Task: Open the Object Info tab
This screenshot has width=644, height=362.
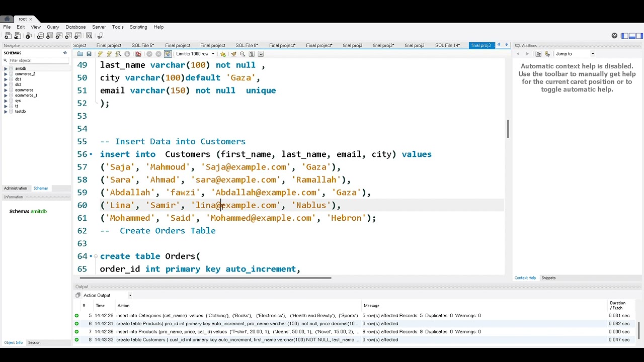Action: 13,342
